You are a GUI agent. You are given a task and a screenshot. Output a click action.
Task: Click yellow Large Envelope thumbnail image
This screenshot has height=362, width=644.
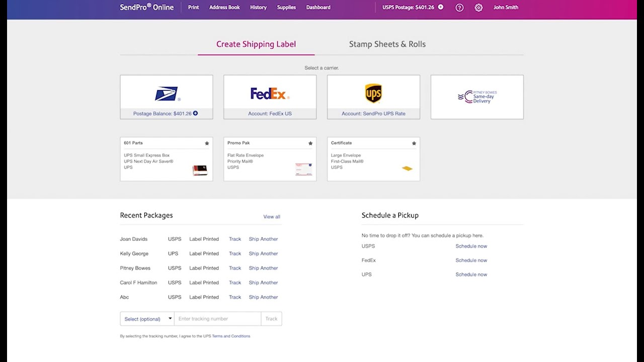[407, 168]
